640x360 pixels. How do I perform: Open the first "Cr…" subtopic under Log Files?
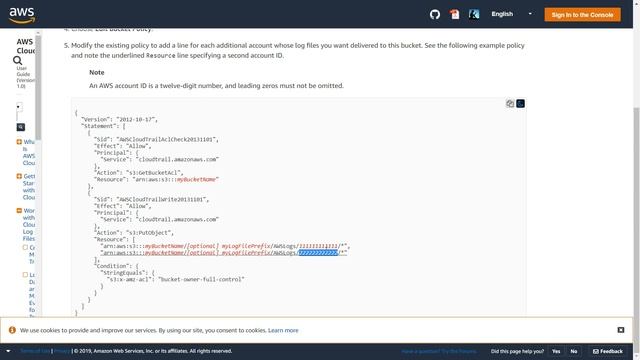[32, 254]
